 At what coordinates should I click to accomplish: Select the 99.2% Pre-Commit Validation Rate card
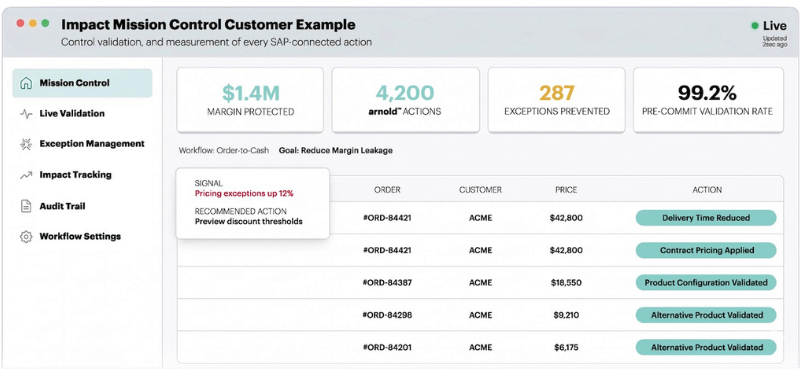(x=708, y=100)
